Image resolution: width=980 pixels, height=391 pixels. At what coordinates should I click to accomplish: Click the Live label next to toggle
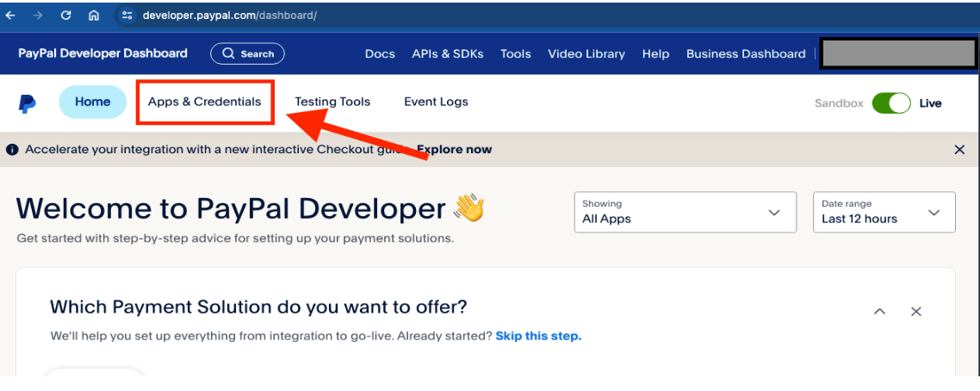point(930,103)
